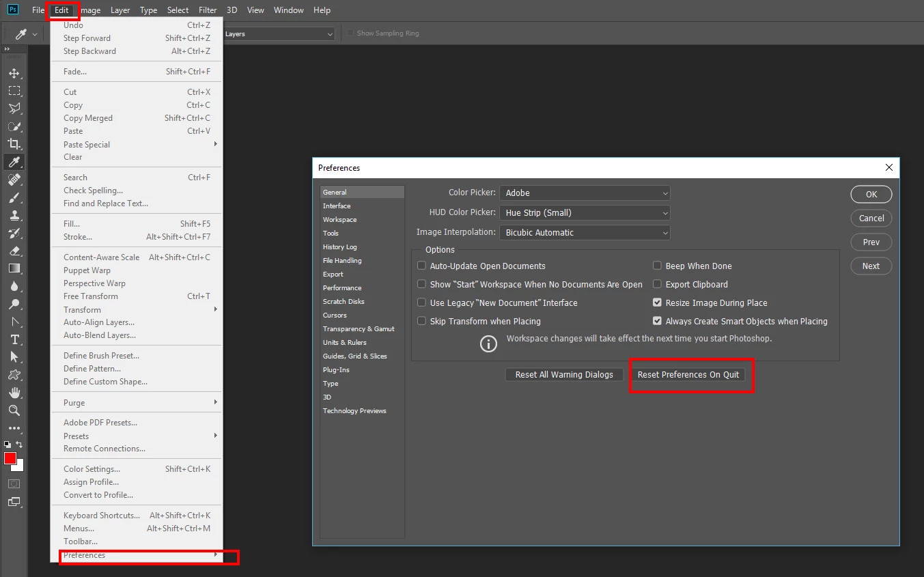Check Skip Transform when Placing
Viewport: 924px width, 577px height.
click(x=421, y=321)
